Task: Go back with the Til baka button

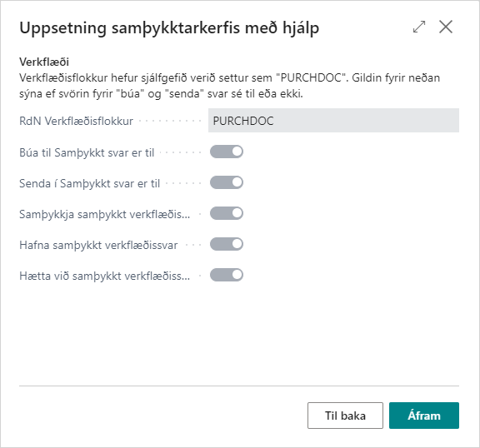Action: click(x=345, y=416)
